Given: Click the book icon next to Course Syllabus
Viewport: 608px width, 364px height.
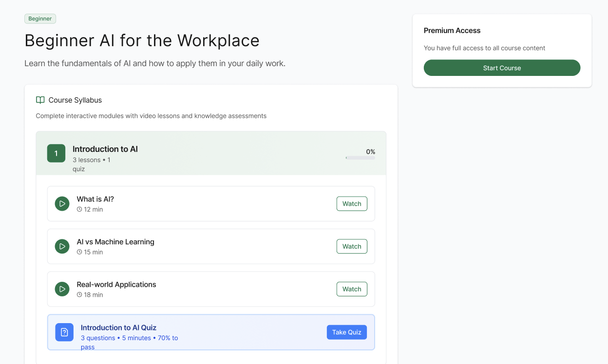Looking at the screenshot, I should (x=40, y=100).
